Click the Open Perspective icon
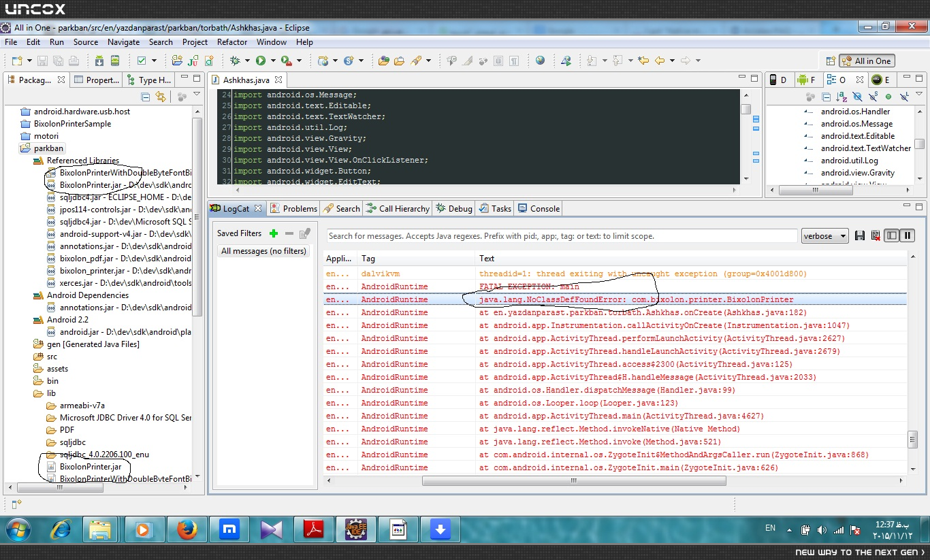 pyautogui.click(x=830, y=61)
